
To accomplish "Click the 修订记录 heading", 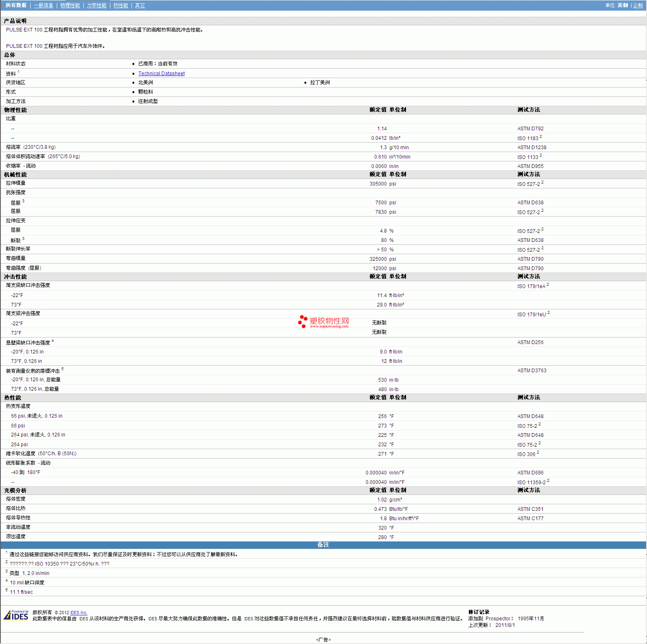I will [x=479, y=612].
